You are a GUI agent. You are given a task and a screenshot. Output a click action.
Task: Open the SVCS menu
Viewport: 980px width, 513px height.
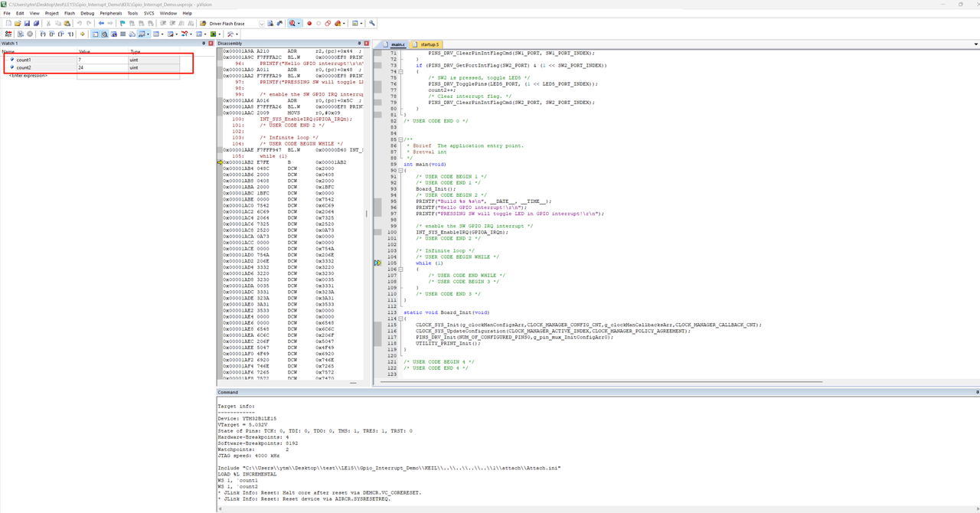pos(149,13)
